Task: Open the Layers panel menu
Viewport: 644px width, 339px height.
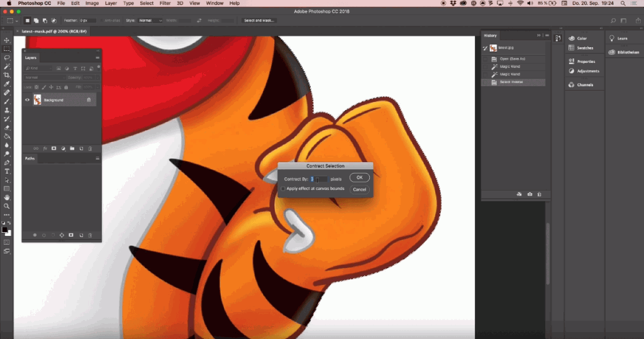Action: (97, 57)
